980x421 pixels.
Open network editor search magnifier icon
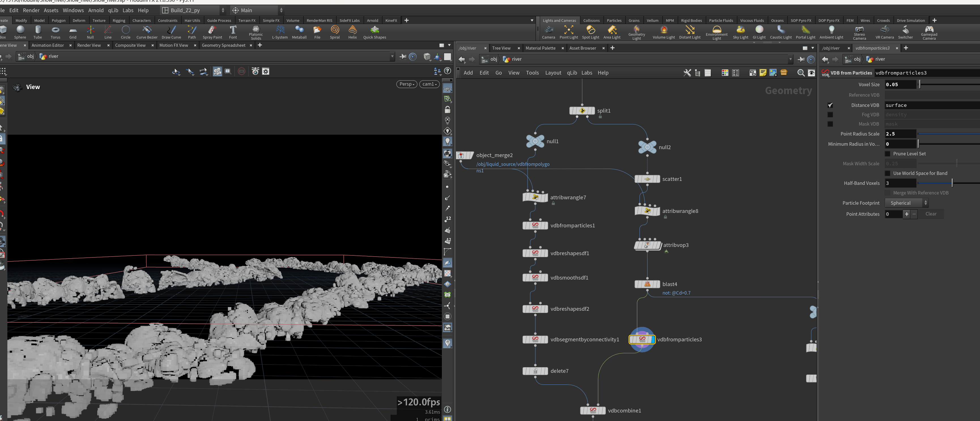[801, 73]
